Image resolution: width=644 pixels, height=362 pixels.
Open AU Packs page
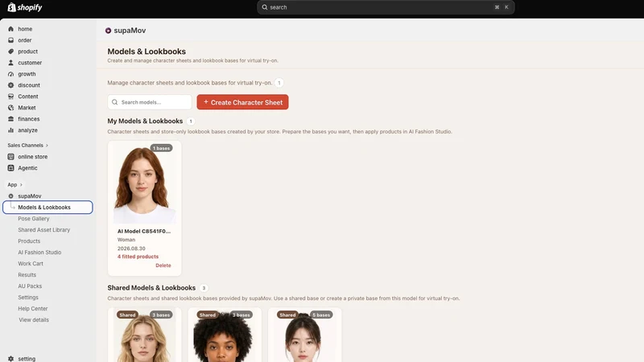pyautogui.click(x=30, y=286)
